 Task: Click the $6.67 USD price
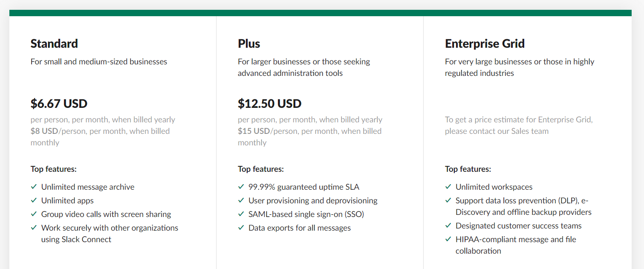[x=59, y=104]
